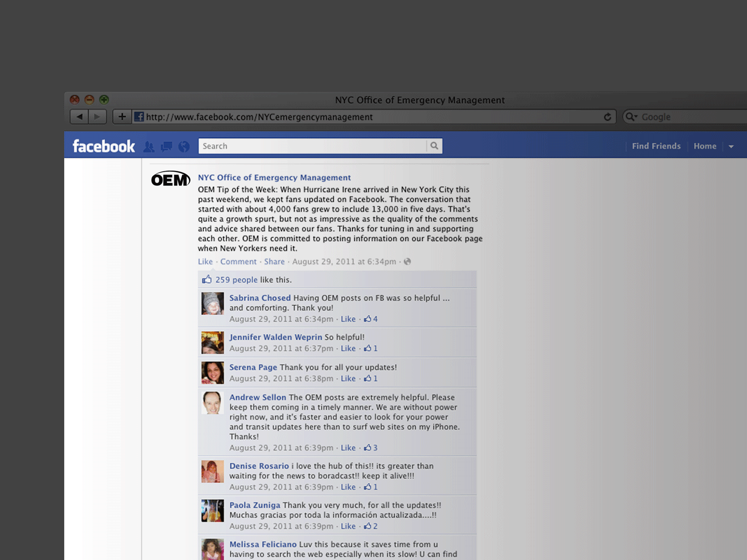Click Serena Page's avatar
Screen dimensions: 747x560
coord(213,373)
